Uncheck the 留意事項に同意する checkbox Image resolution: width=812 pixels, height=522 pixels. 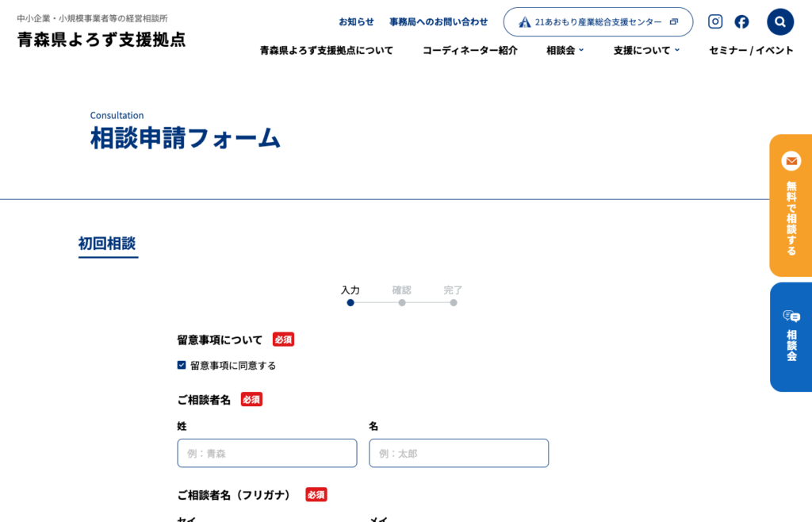(182, 365)
